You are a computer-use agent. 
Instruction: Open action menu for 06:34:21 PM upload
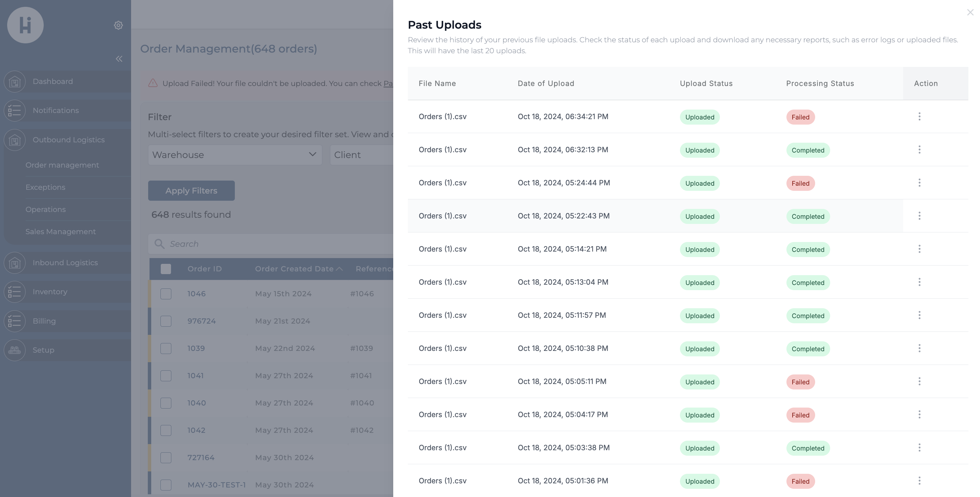919,116
